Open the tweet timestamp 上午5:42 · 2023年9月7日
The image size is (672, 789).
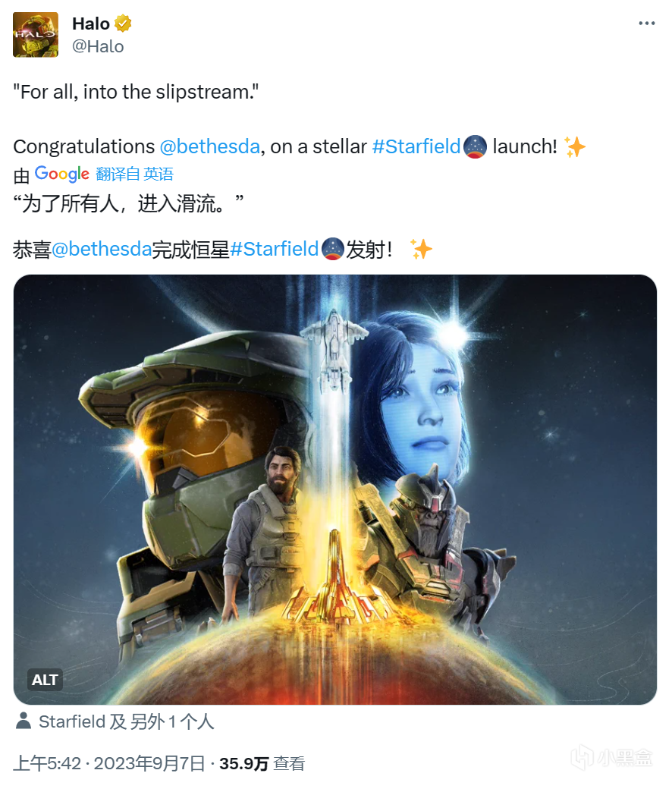coord(109,763)
